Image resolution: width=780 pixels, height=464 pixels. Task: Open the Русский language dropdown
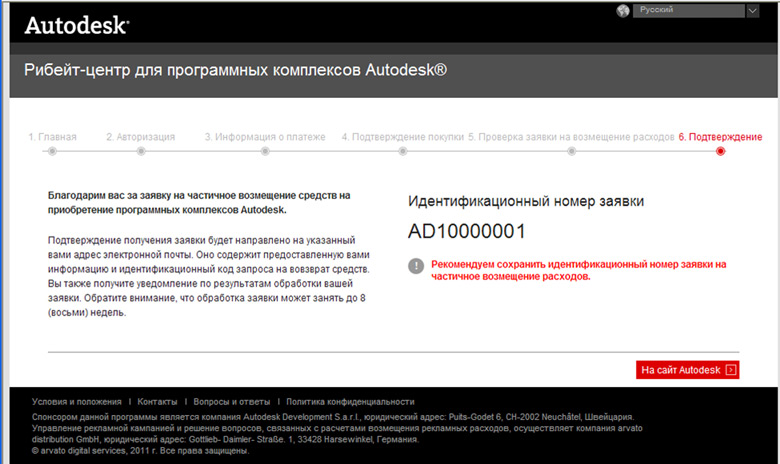click(x=688, y=10)
